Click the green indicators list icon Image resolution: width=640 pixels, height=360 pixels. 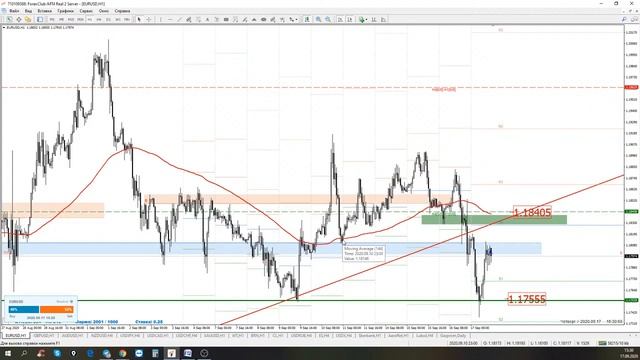click(x=362, y=20)
